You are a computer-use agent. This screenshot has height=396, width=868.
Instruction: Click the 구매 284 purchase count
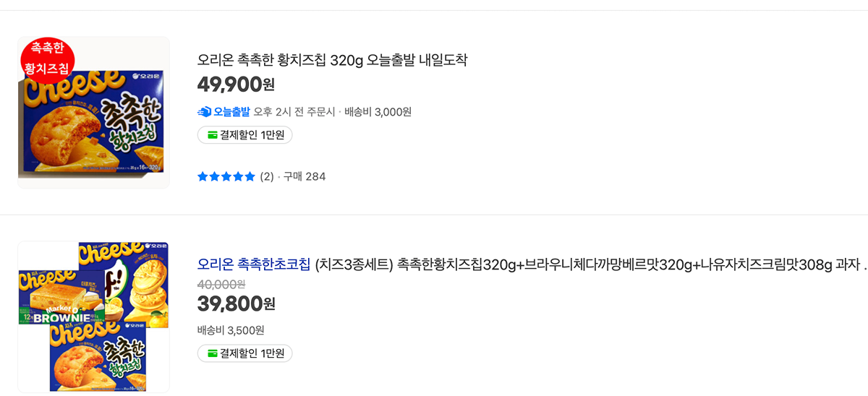point(304,176)
